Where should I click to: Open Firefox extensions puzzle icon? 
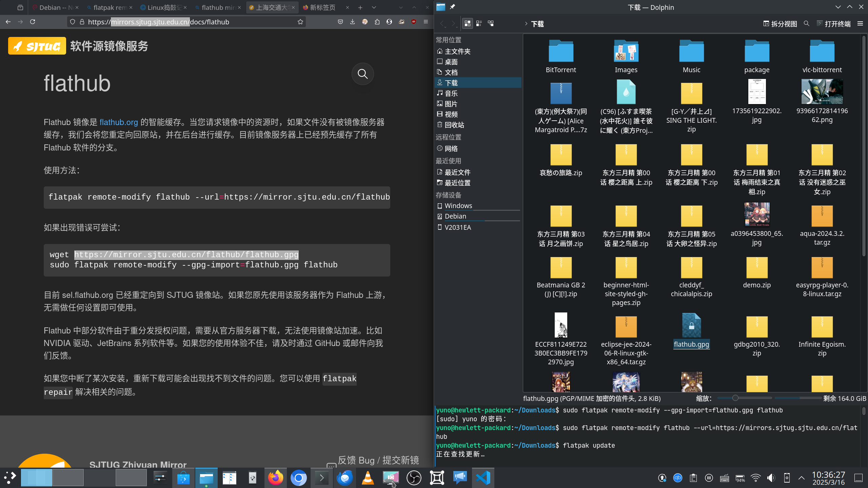click(x=377, y=22)
